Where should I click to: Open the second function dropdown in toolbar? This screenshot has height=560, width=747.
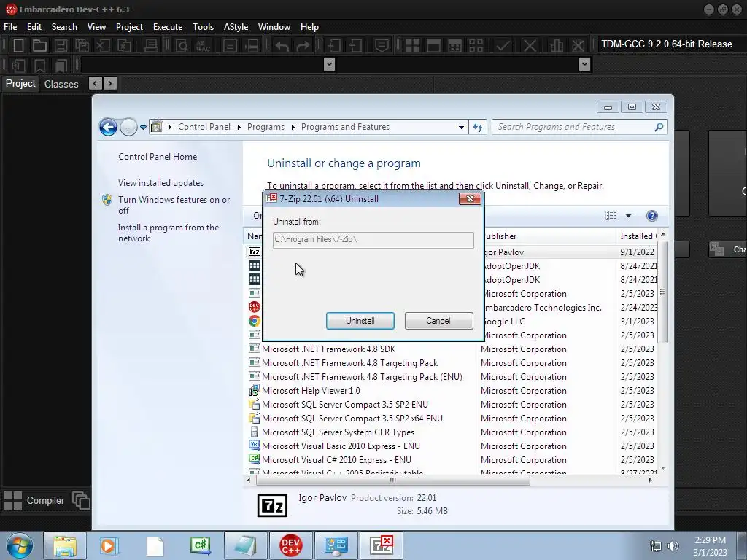click(x=584, y=64)
